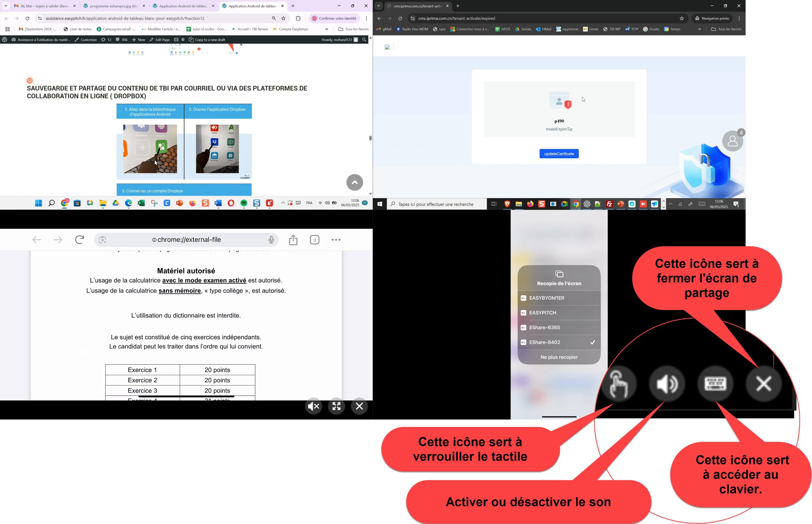Reload the easypitch assistance page
Image resolution: width=812 pixels, height=524 pixels.
pos(28,18)
